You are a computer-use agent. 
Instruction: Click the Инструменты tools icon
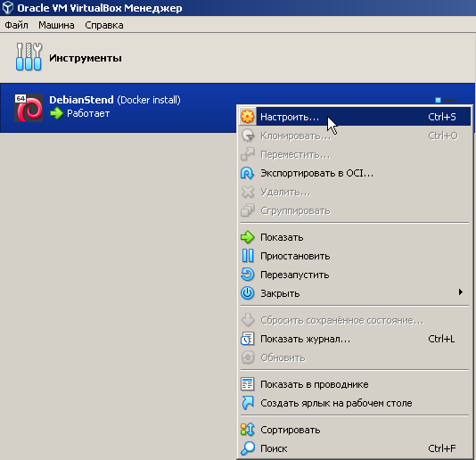point(29,57)
